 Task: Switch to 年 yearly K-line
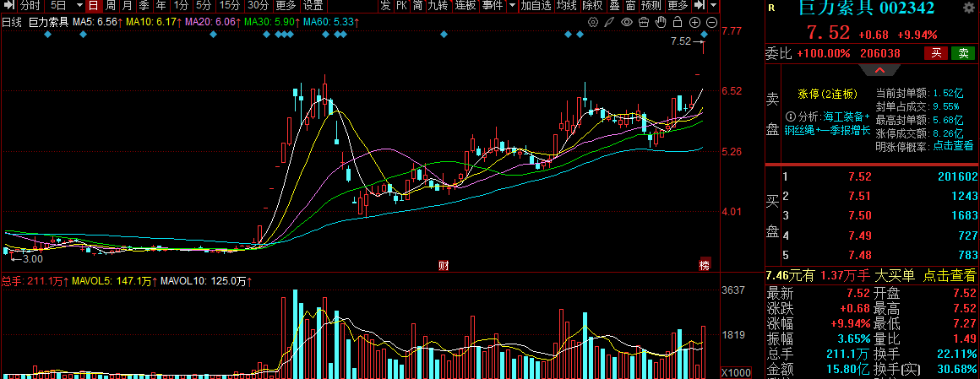point(161,6)
